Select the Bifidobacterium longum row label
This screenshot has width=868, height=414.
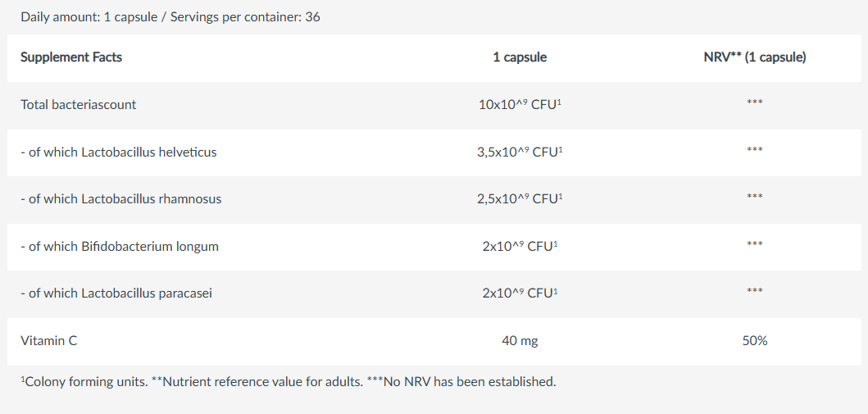pyautogui.click(x=120, y=246)
